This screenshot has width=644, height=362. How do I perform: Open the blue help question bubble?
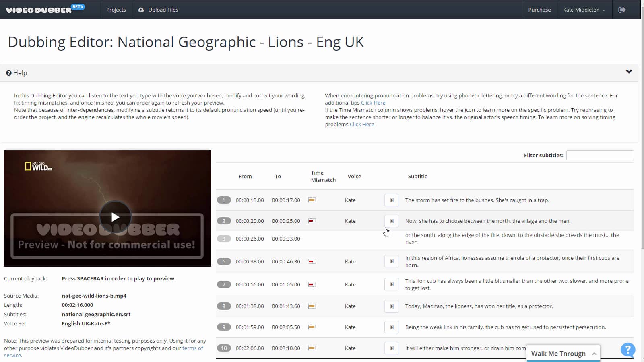tap(628, 350)
